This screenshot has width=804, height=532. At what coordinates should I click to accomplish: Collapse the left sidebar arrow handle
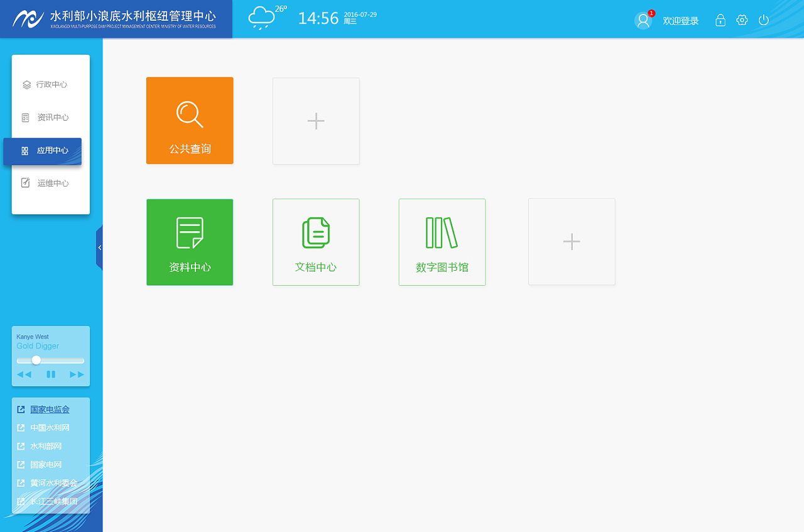pyautogui.click(x=99, y=247)
